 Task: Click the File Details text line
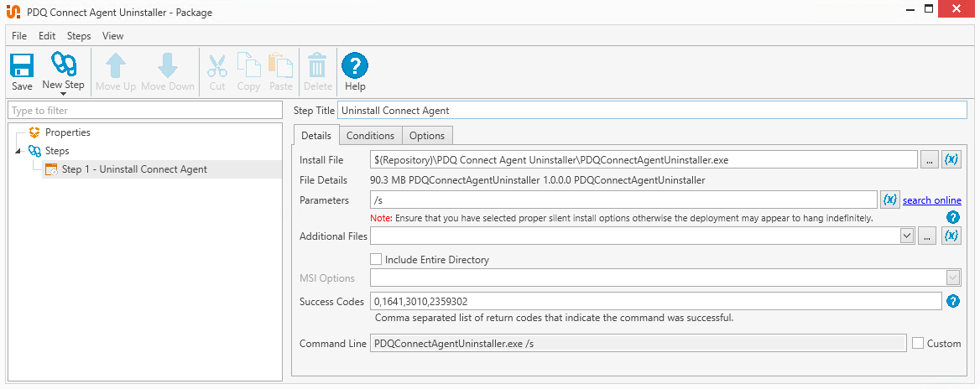point(538,180)
